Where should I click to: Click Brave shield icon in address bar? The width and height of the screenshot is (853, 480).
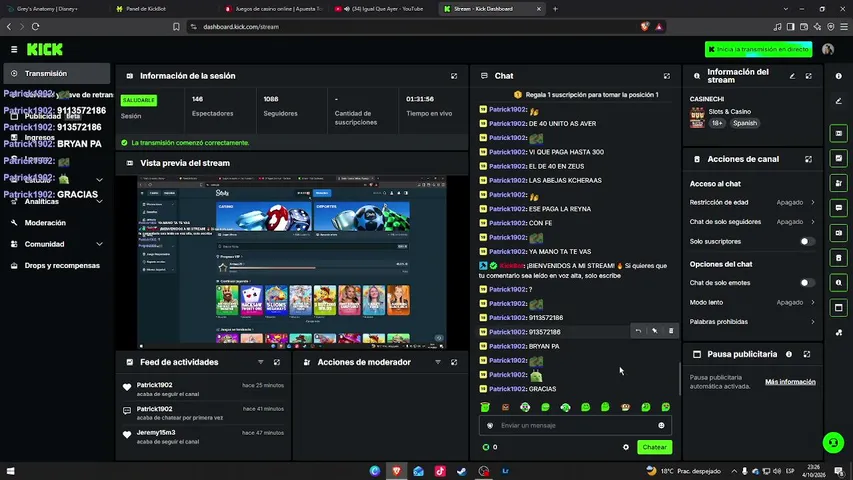(645, 27)
